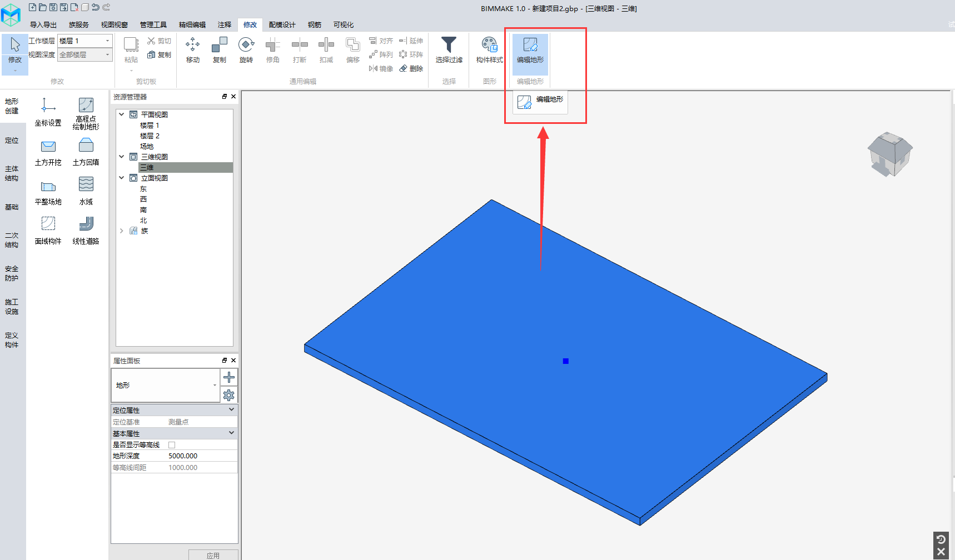Click the 阵列 array tool

pyautogui.click(x=381, y=55)
